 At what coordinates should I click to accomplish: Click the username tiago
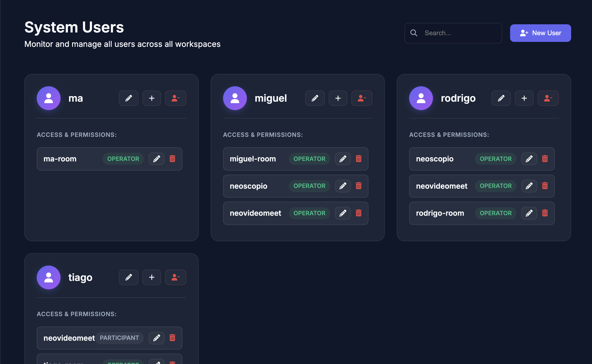click(80, 277)
